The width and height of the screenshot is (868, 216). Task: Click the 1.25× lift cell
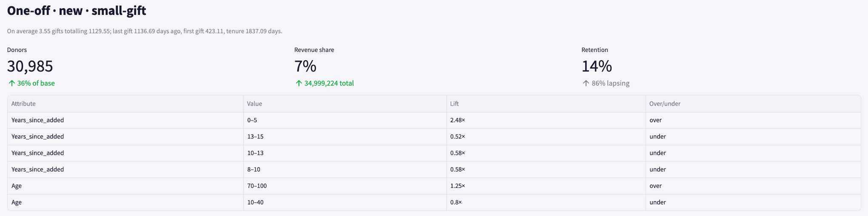[x=546, y=186]
